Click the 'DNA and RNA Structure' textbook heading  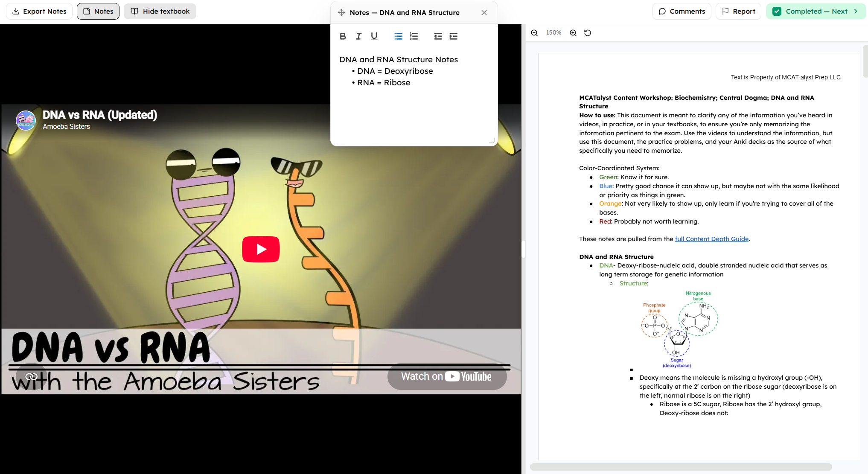616,257
